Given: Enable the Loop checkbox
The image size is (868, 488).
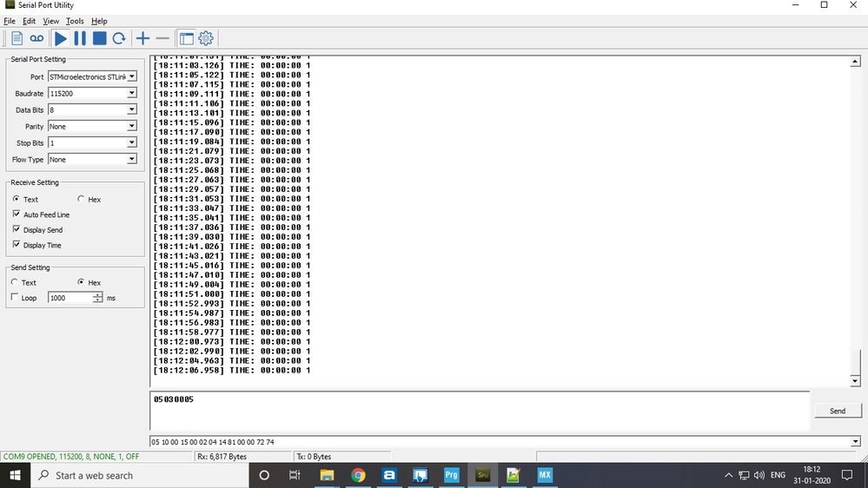Looking at the screenshot, I should click(15, 298).
